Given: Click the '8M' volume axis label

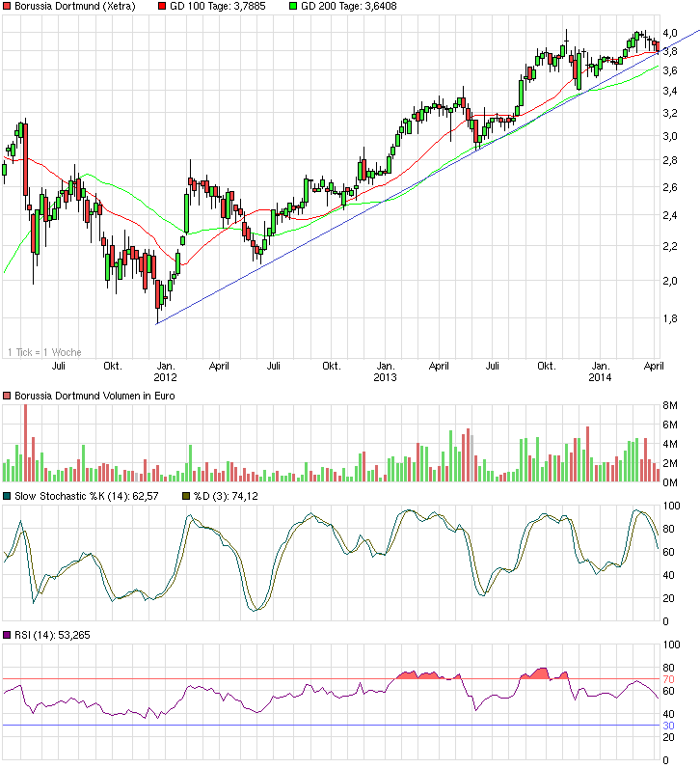Looking at the screenshot, I should [670, 405].
